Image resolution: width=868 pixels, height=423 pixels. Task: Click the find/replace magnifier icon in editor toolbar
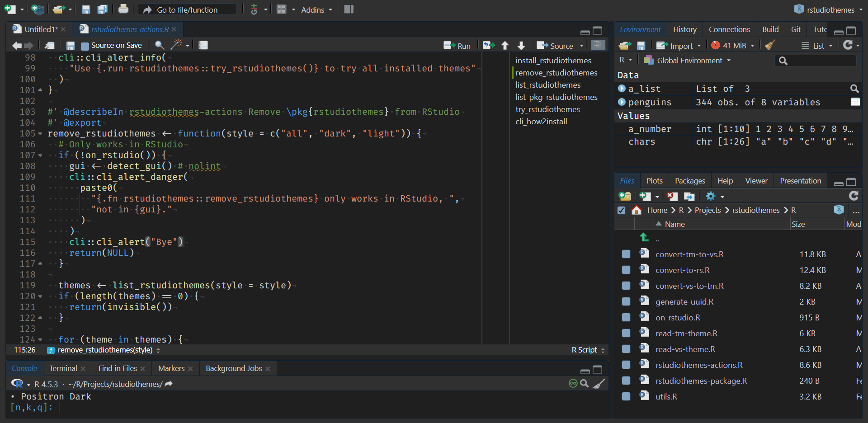(x=159, y=45)
